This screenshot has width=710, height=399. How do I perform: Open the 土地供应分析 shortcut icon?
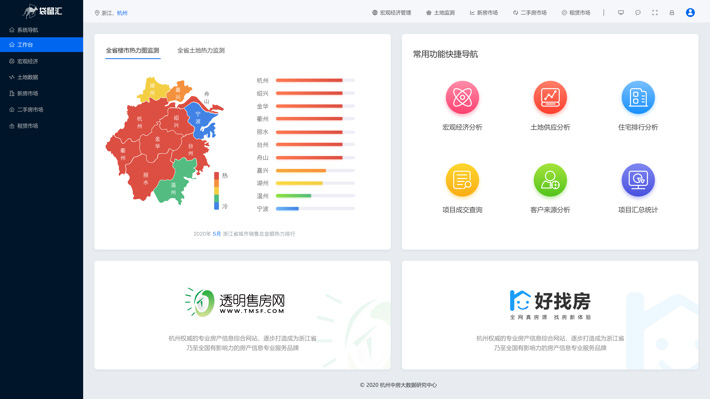[x=550, y=97]
